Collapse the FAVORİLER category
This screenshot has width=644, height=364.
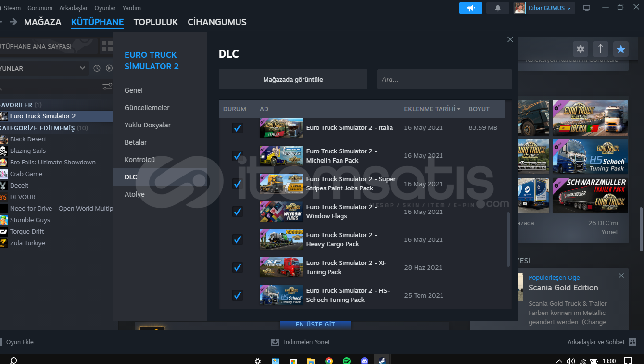(21, 105)
